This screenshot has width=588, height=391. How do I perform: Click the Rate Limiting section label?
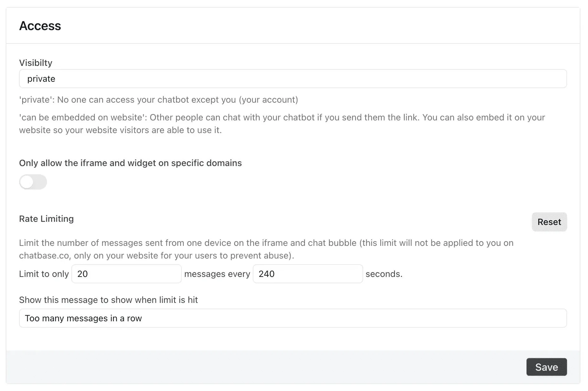point(46,219)
